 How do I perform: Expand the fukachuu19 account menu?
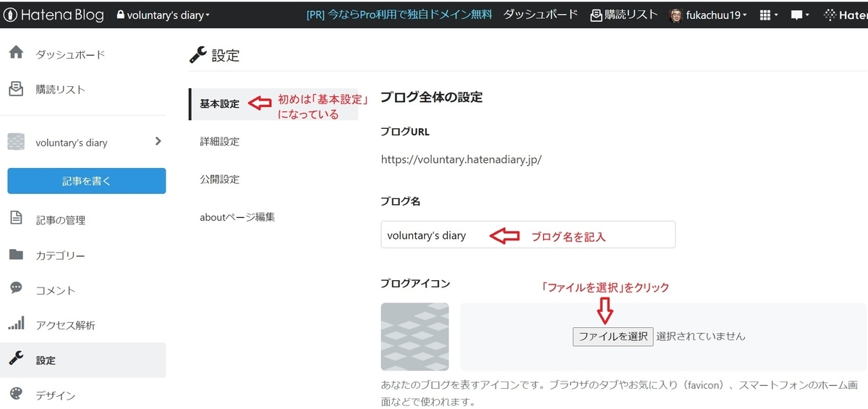click(715, 14)
